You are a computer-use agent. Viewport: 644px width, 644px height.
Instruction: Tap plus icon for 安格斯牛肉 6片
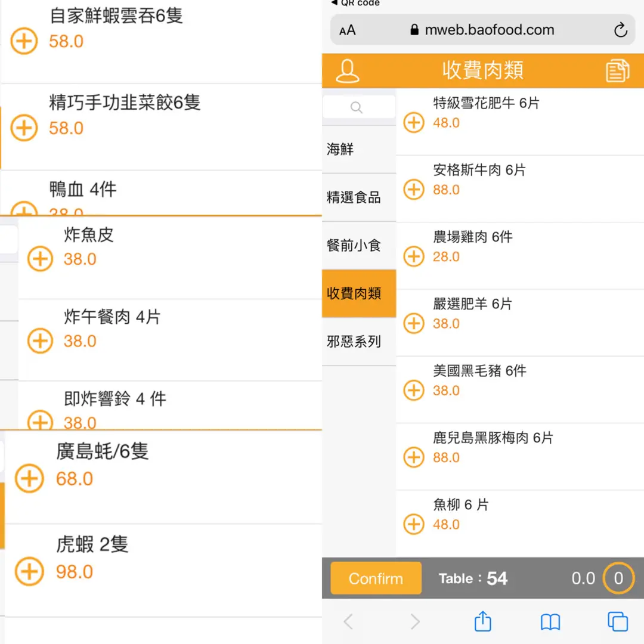coord(414,190)
